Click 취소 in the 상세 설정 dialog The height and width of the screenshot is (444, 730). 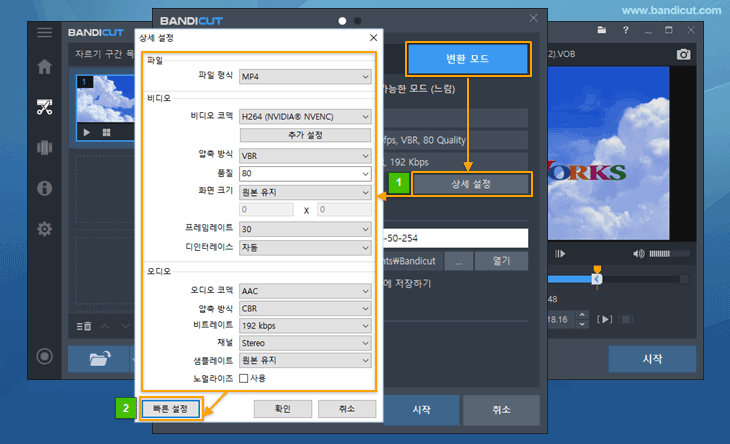347,409
